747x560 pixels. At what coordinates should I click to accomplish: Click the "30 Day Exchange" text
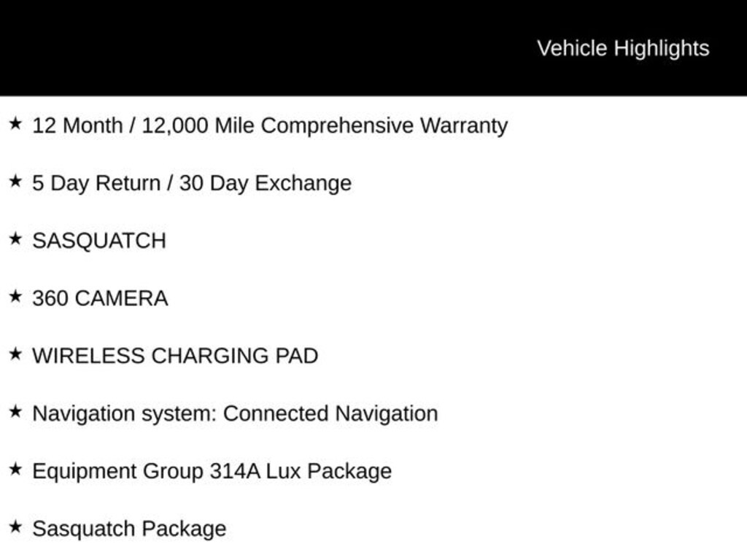tap(265, 183)
